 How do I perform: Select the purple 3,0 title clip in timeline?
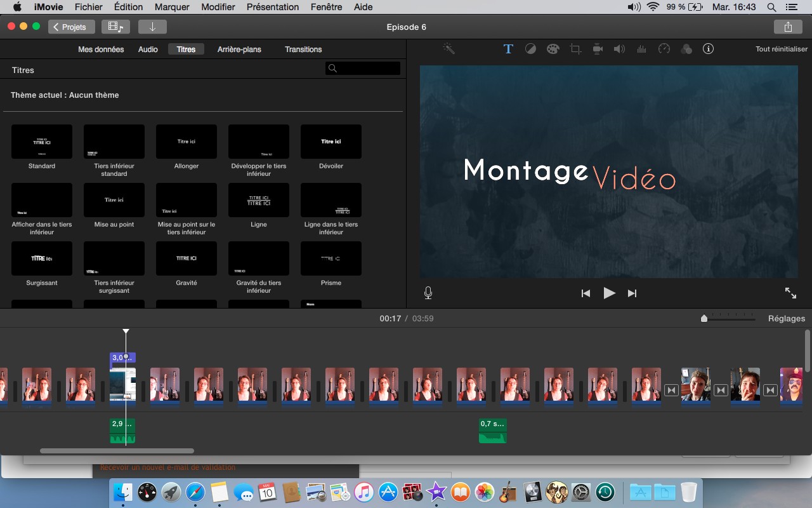(122, 358)
